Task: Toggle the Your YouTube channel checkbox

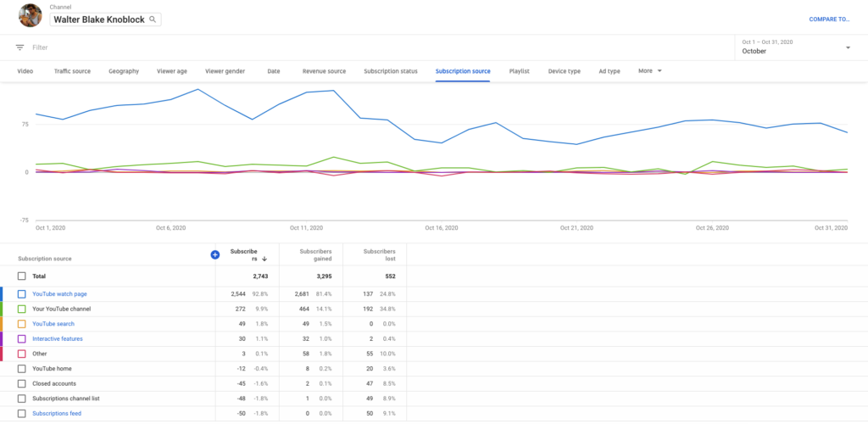Action: click(21, 309)
